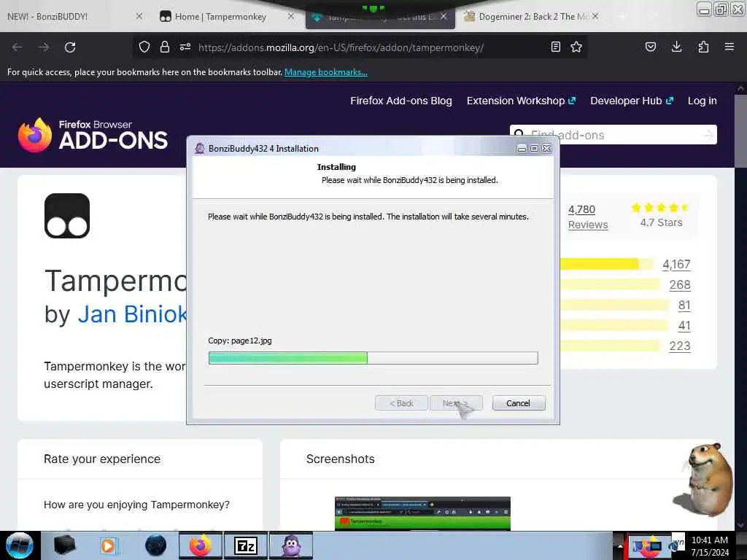Viewport: 747px width, 560px height.
Task: Open 7-Zip taskbar button
Action: point(246,545)
